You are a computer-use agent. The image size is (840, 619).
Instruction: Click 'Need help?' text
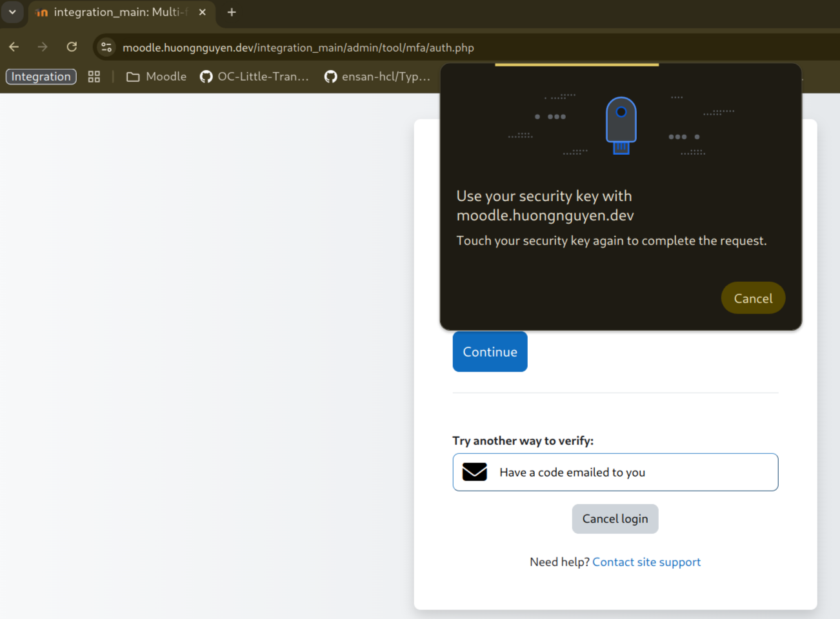[x=559, y=562]
